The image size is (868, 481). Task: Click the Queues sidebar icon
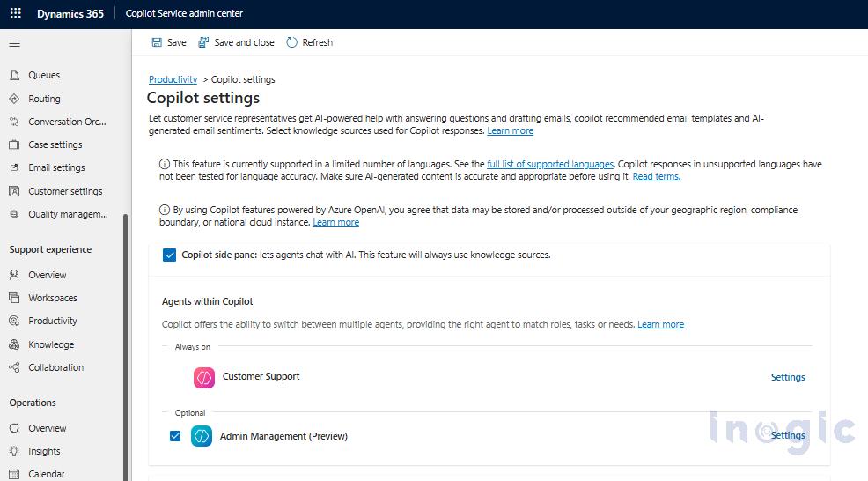[x=14, y=75]
